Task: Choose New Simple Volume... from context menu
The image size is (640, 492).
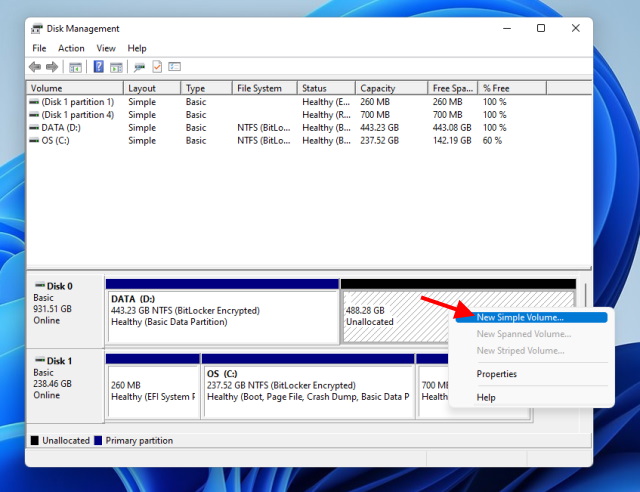Action: pyautogui.click(x=531, y=317)
